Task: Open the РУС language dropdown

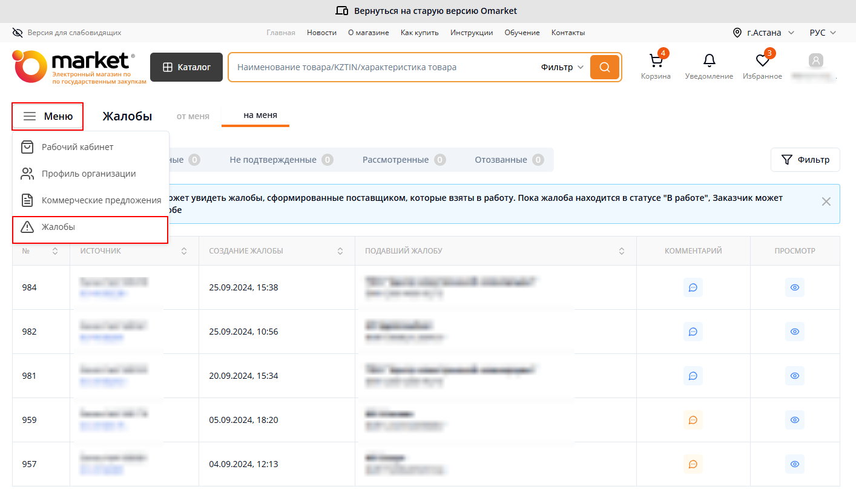Action: click(822, 33)
